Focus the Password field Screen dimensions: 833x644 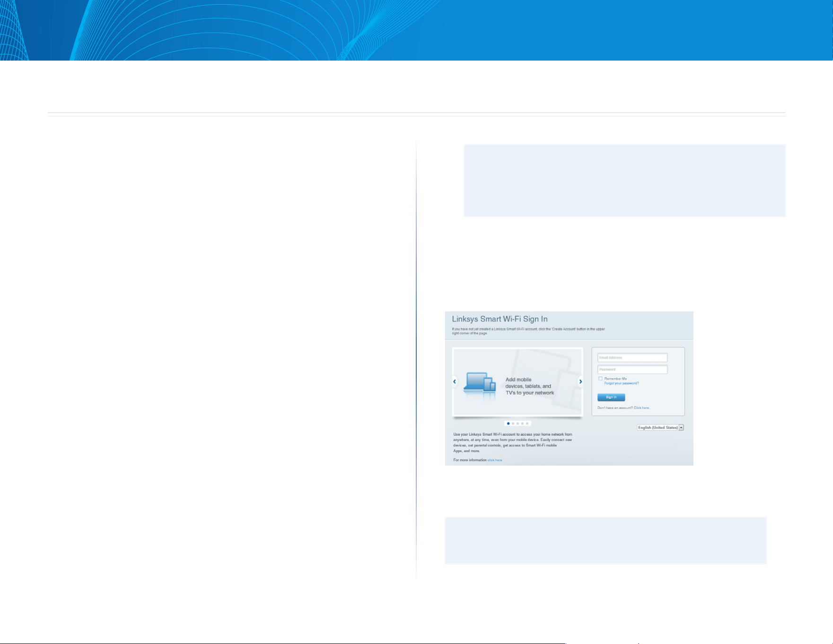pos(632,370)
